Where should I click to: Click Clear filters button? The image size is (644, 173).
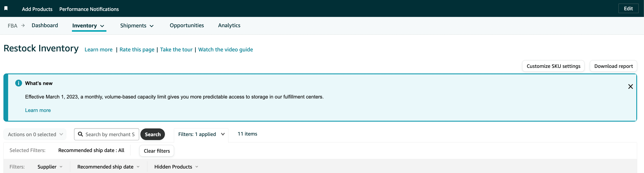click(157, 151)
